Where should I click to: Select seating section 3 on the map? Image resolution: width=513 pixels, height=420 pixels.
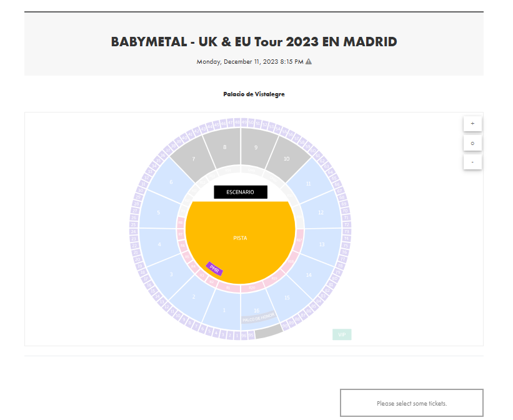pos(170,274)
